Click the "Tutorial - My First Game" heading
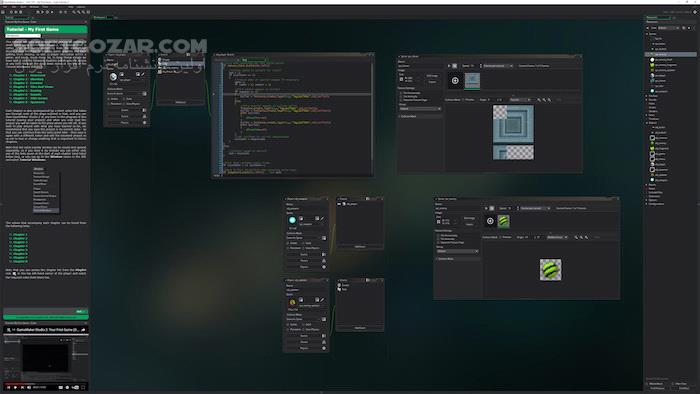This screenshot has width=700, height=394. 33,29
